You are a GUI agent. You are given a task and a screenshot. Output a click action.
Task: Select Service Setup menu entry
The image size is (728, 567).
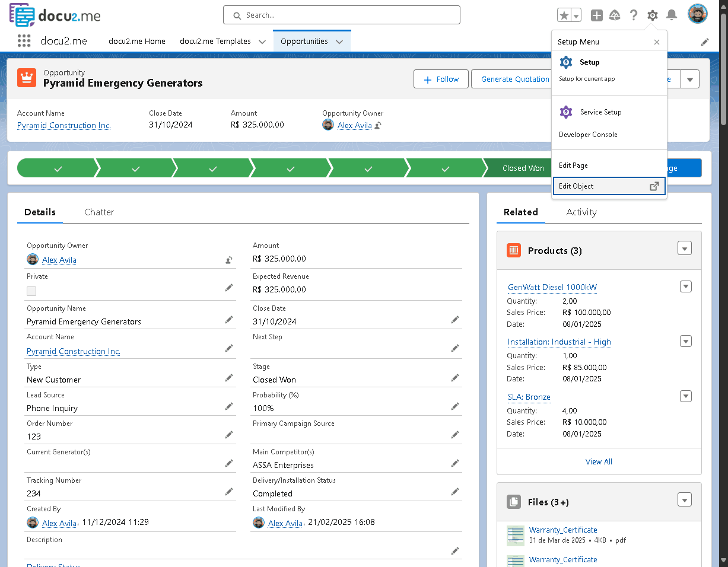(609, 112)
